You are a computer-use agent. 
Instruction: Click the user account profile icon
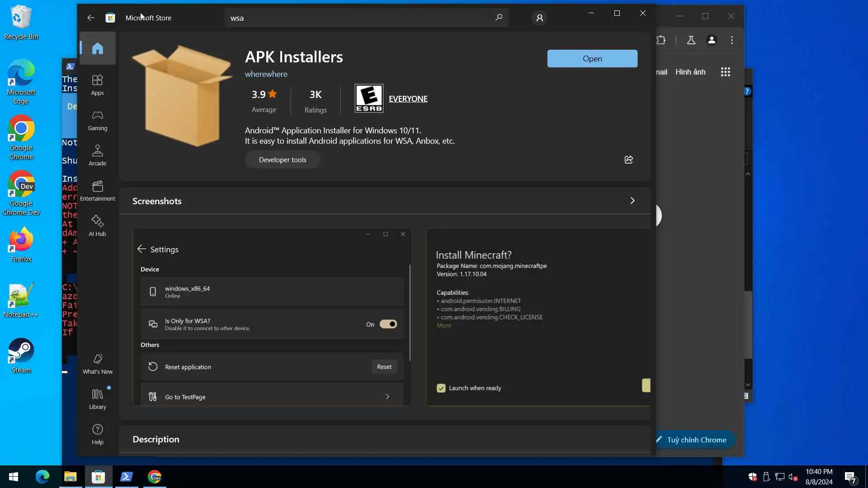[539, 18]
